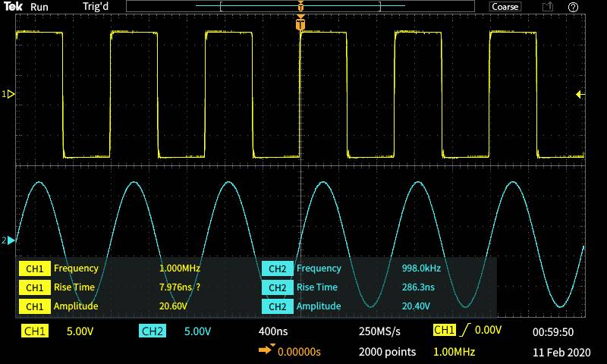Select the channel 1 ground reference marker

pyautogui.click(x=9, y=94)
